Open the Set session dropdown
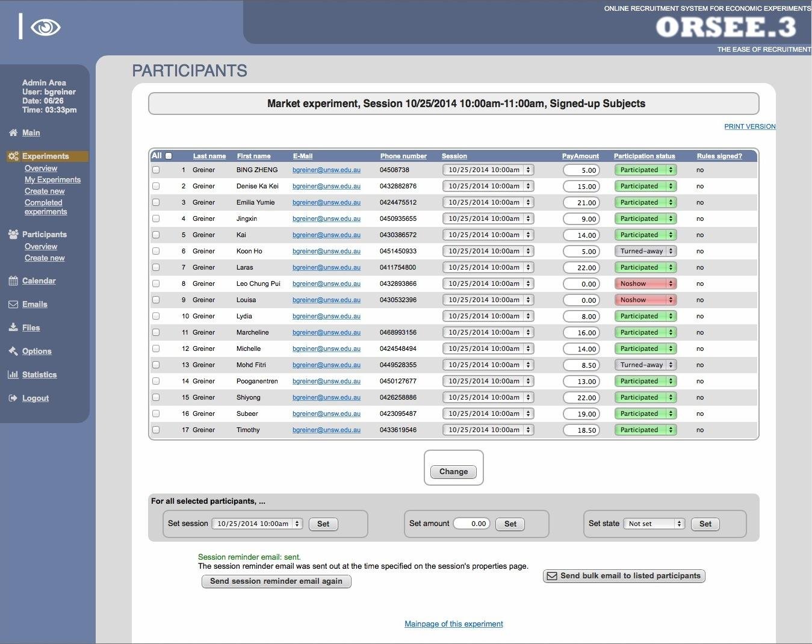Screen dimensions: 812x644 pos(257,523)
